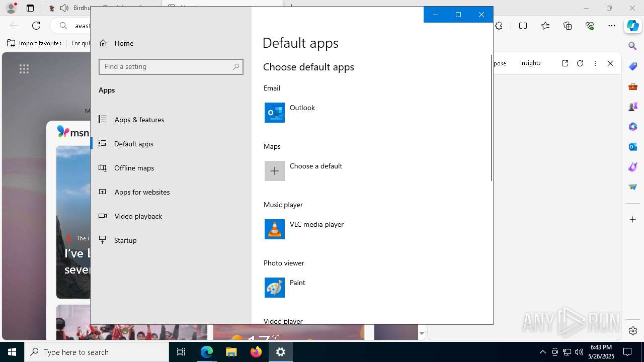Add app to Edge sidebar plus

633,220
